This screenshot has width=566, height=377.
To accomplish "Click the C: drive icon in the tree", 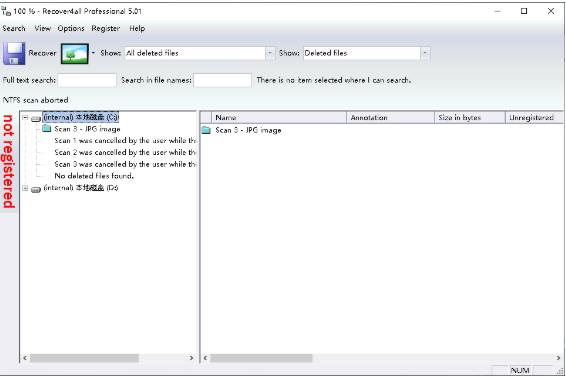I will coord(36,118).
